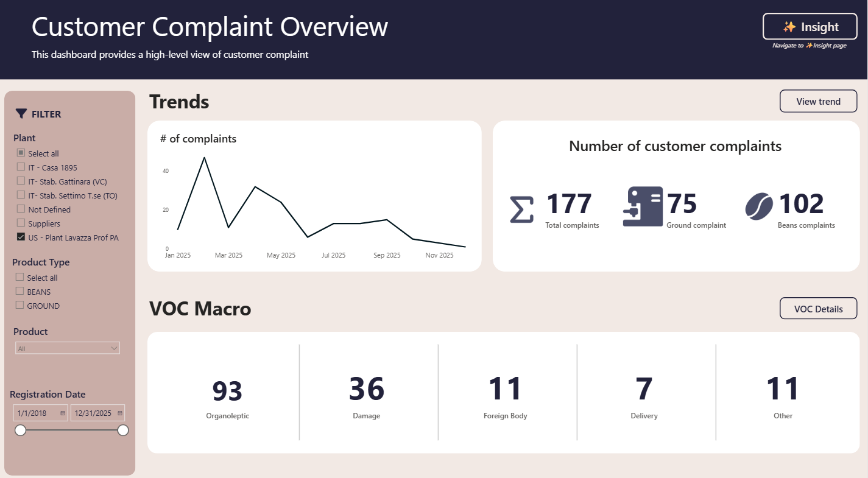Select the 11 Foreign Body card value
Screen dimensions: 868x478
(x=505, y=389)
